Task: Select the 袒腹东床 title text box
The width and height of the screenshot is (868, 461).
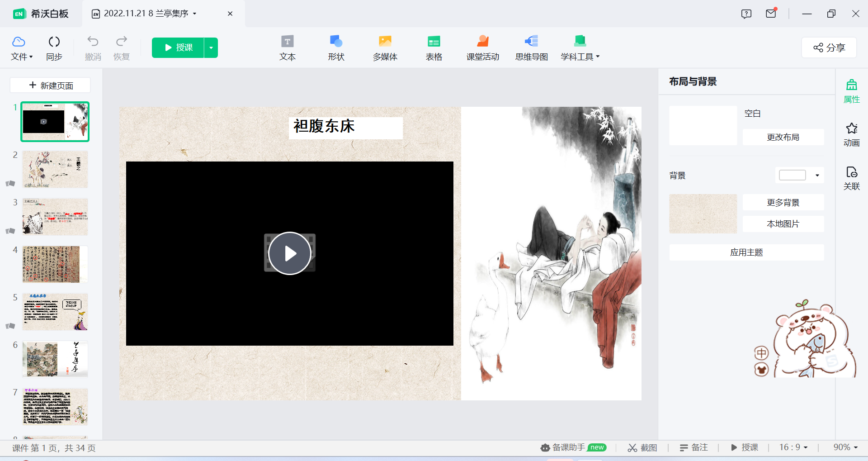Action: [346, 128]
